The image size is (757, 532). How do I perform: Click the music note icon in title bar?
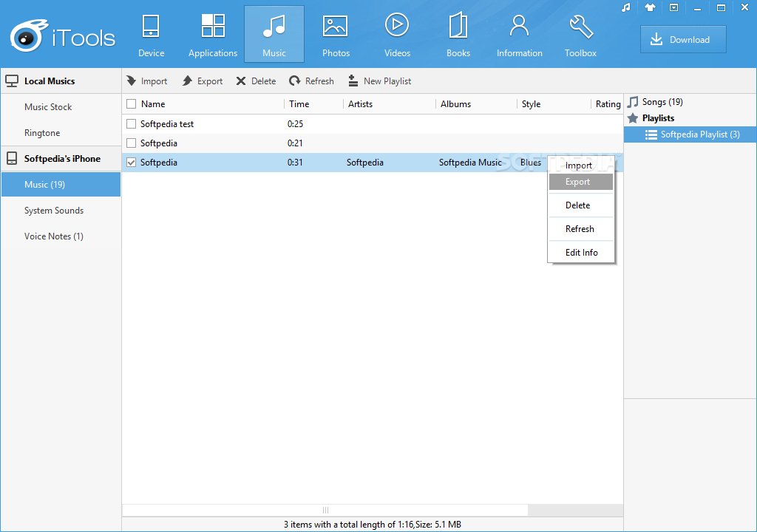[x=625, y=7]
